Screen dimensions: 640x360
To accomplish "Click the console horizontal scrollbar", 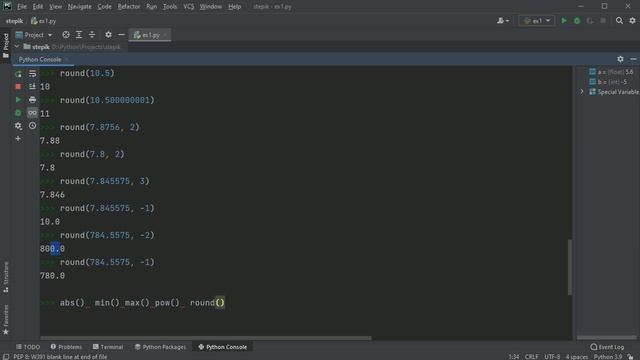I will pos(206,338).
